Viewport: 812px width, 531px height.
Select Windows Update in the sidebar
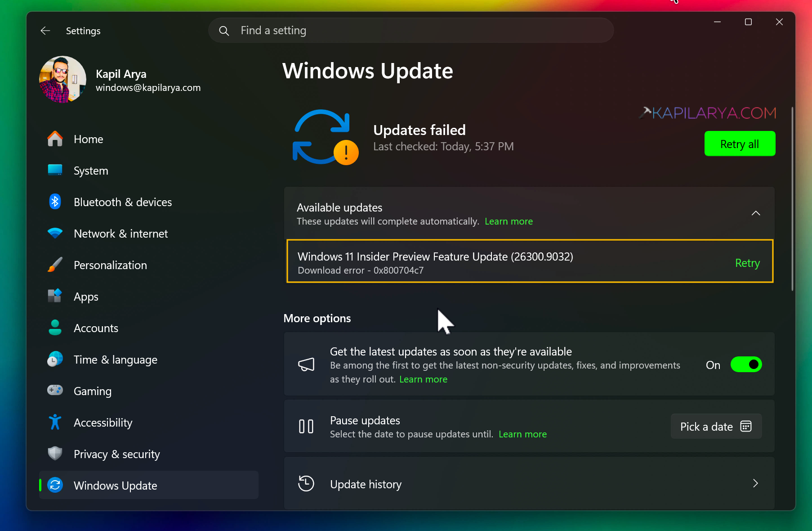[x=149, y=485]
